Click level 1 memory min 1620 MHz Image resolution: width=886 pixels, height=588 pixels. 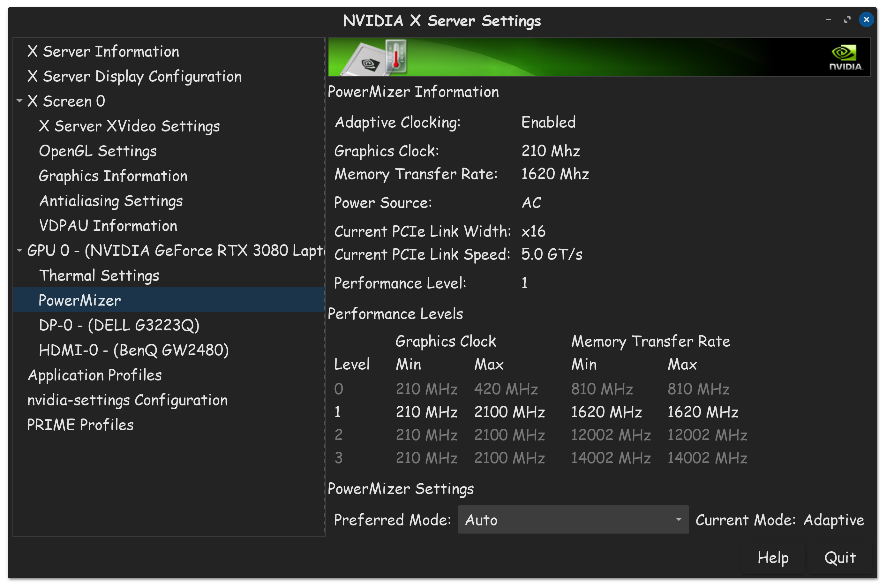click(606, 412)
